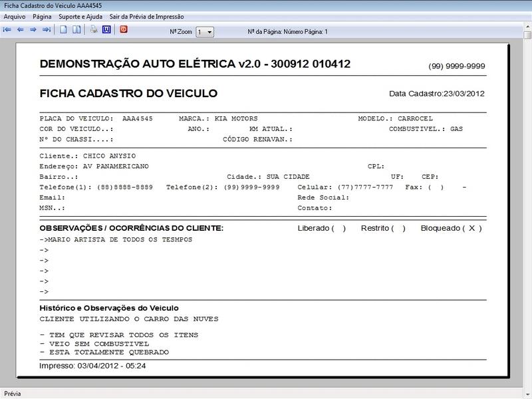Click the Prévia status bar text
Image resolution: width=532 pixels, height=399 pixels.
(13, 394)
